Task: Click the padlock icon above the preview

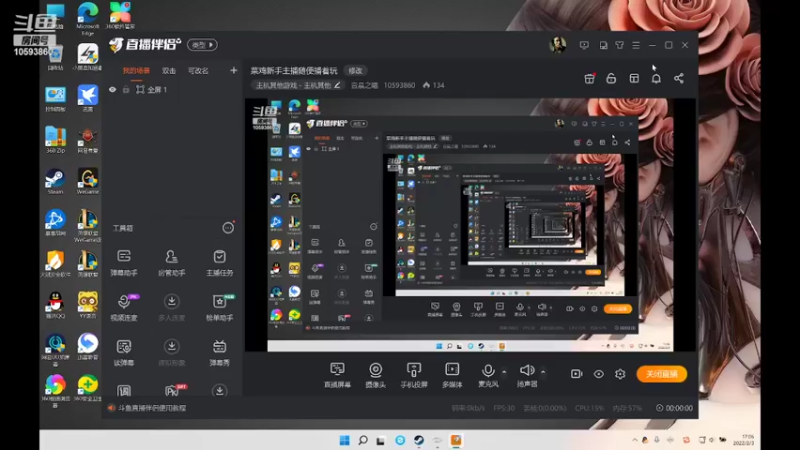Action: point(611,78)
